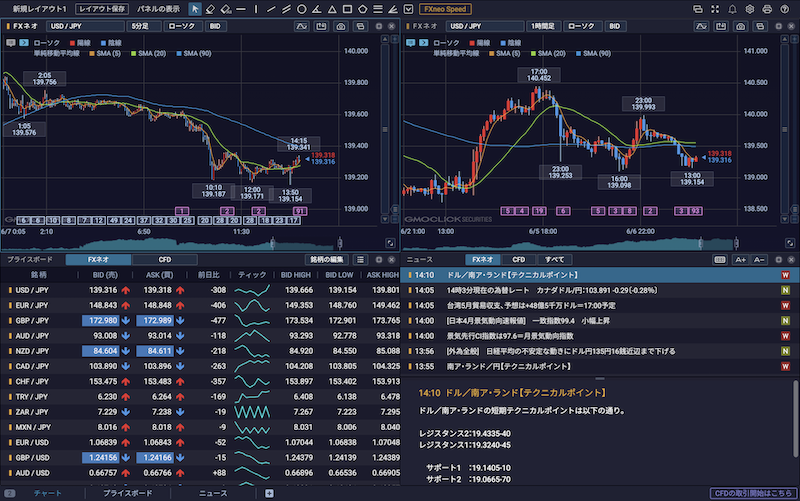Click レイアウト保存 save layout button

click(x=102, y=9)
